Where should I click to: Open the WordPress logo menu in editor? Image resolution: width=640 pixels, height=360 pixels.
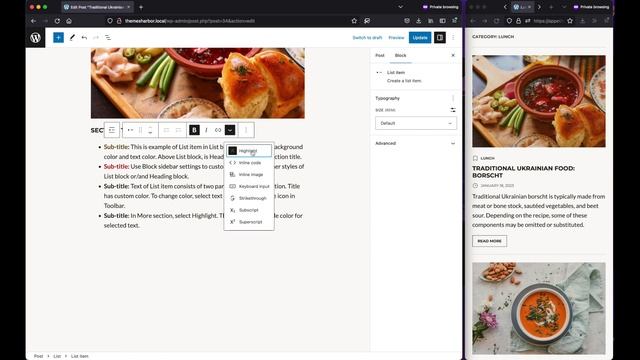point(36,38)
